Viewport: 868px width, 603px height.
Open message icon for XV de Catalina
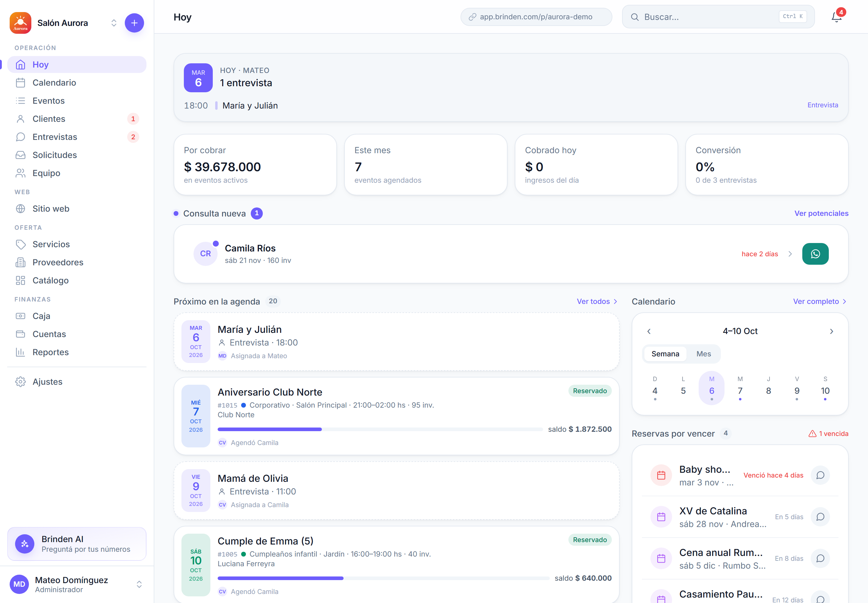pyautogui.click(x=820, y=517)
